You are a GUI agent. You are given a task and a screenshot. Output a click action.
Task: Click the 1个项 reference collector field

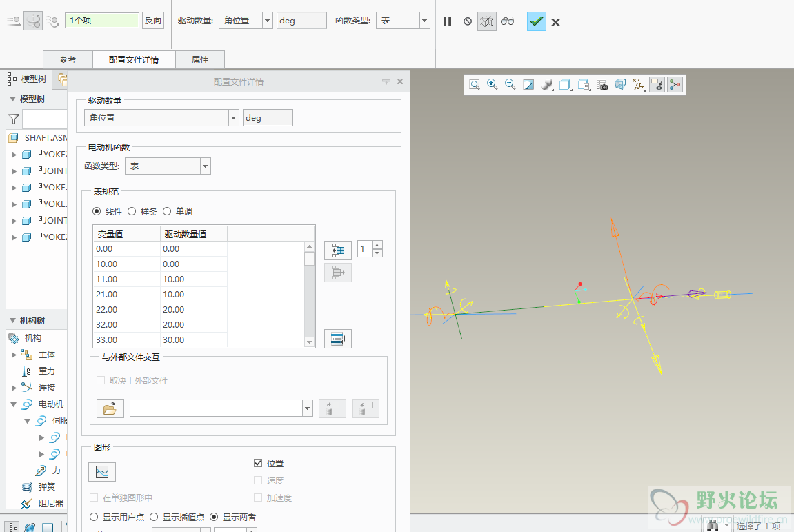point(102,20)
